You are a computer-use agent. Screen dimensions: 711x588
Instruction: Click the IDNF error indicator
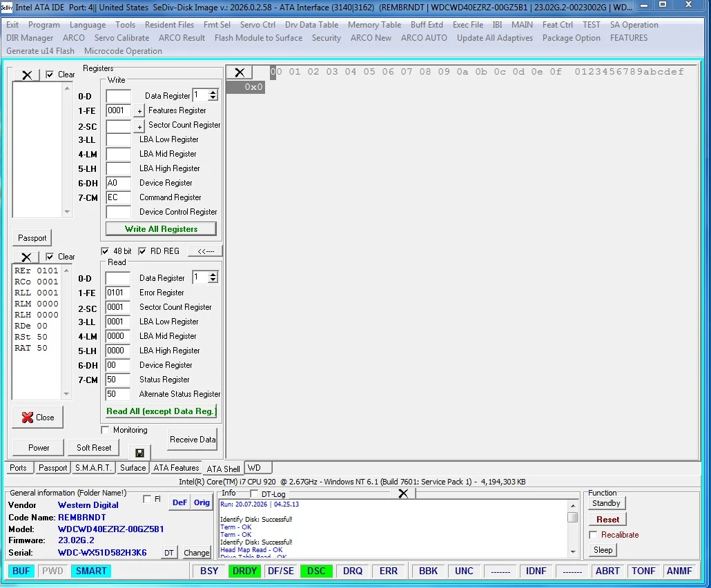tap(536, 571)
